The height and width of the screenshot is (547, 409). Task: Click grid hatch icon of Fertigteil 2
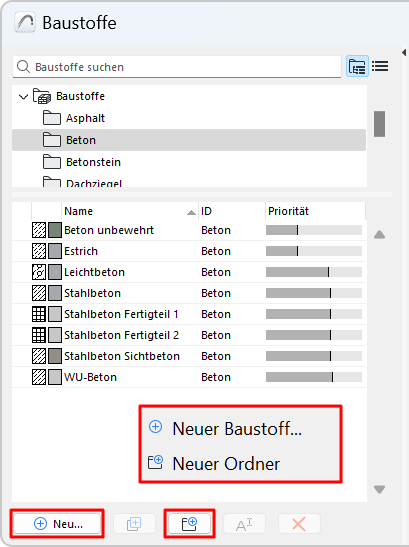(39, 335)
